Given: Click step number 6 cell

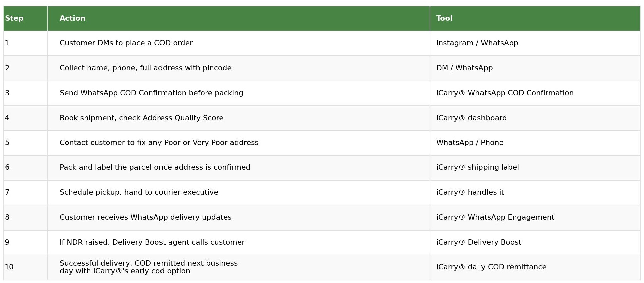Looking at the screenshot, I should 25,168.
